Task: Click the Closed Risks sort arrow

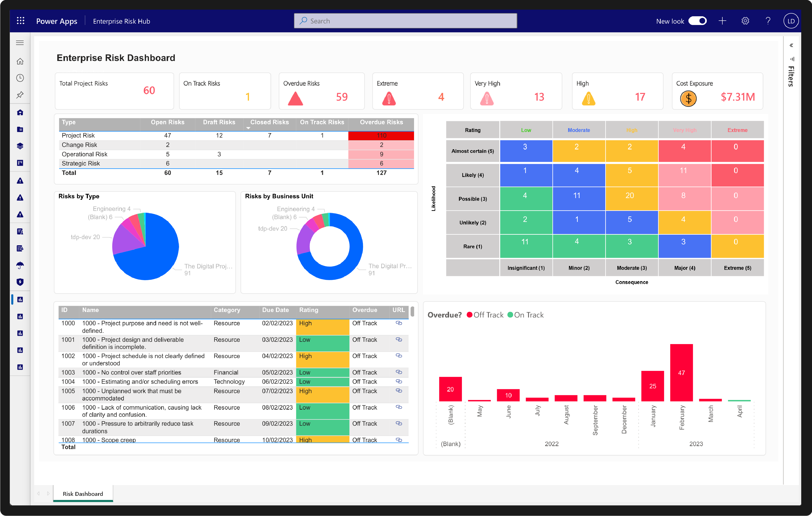Action: coord(248,128)
